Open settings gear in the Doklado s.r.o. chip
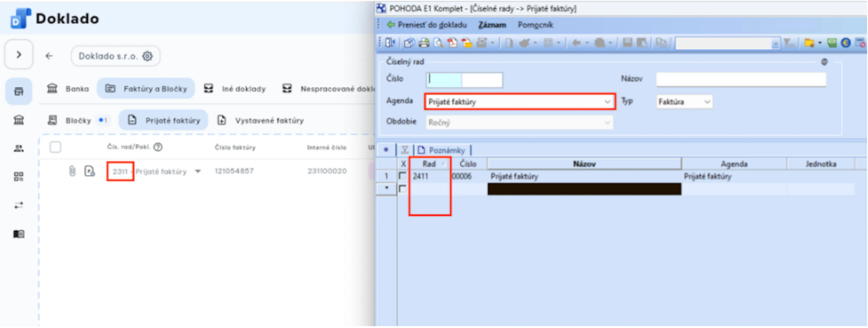Screen dimensions: 868x328 [147, 56]
